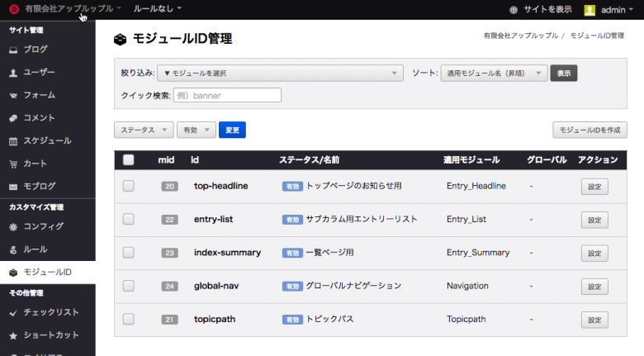Click the Comment bubble icon
644x356 pixels.
pyautogui.click(x=14, y=118)
